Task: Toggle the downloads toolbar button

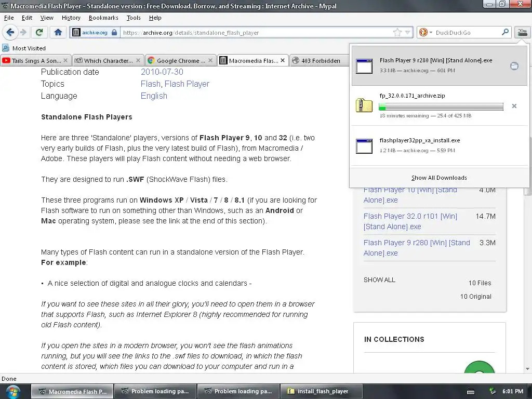Action: click(522, 32)
